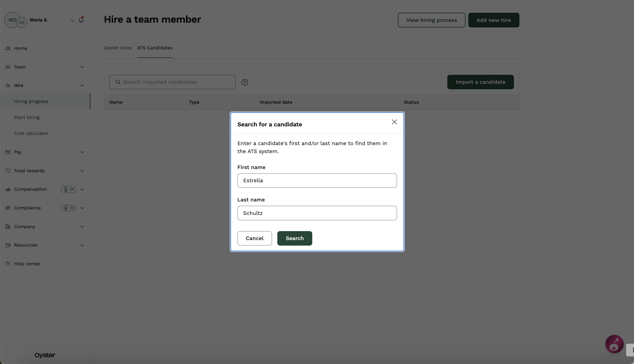
Task: Expand the Maria S. account dropdown
Action: point(72,20)
